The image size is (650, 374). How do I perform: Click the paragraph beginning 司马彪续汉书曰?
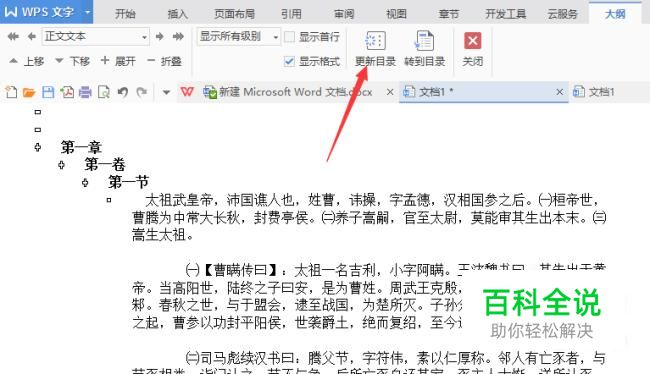tap(369, 362)
